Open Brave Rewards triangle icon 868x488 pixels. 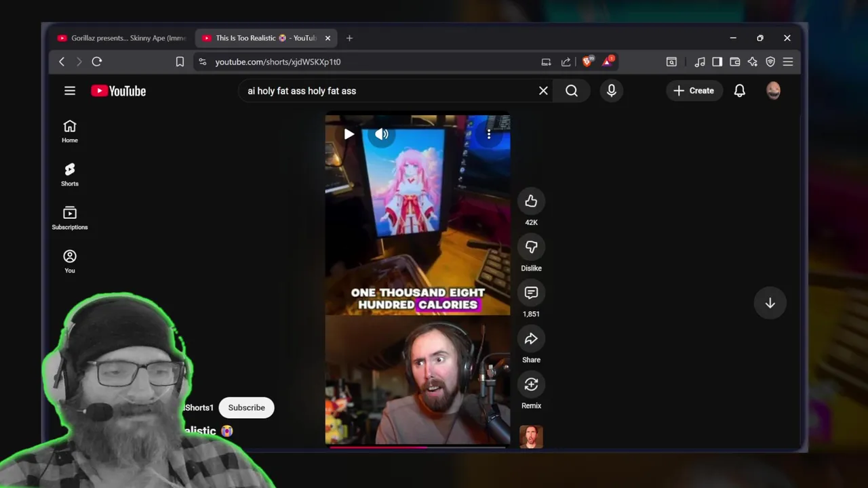pyautogui.click(x=608, y=62)
